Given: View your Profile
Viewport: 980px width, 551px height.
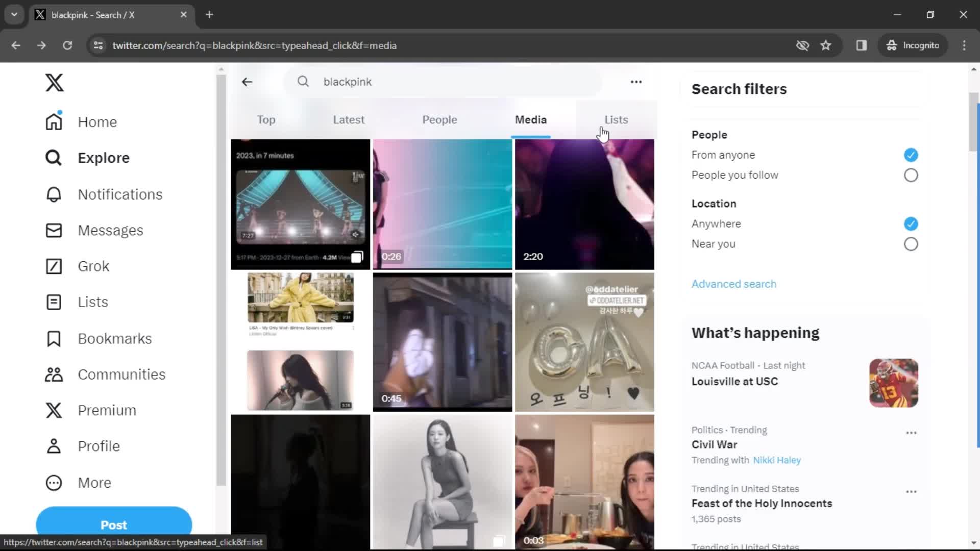Looking at the screenshot, I should (x=82, y=446).
